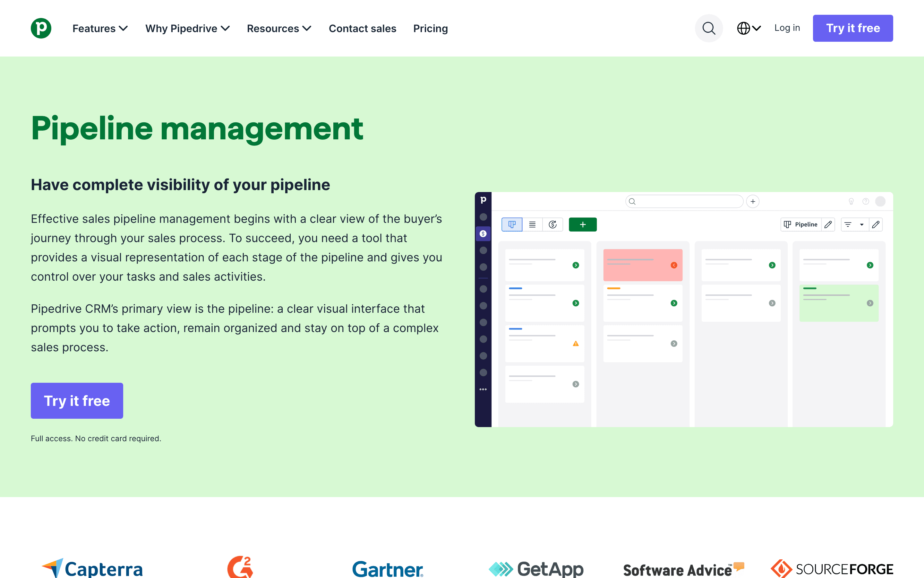Click the user avatar circle in mockup

point(880,201)
